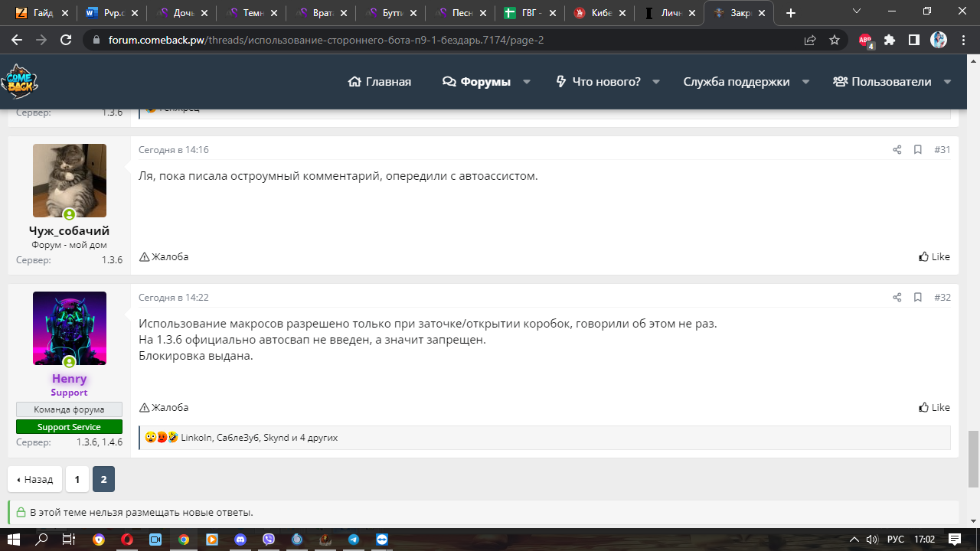
Task: Open Henry's avatar profile picture
Action: (x=70, y=328)
